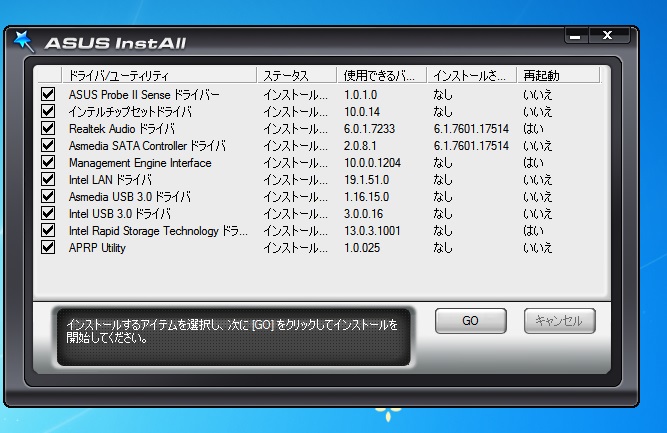Minimize the ASUS InstAll window
The height and width of the screenshot is (433, 667).
click(576, 36)
